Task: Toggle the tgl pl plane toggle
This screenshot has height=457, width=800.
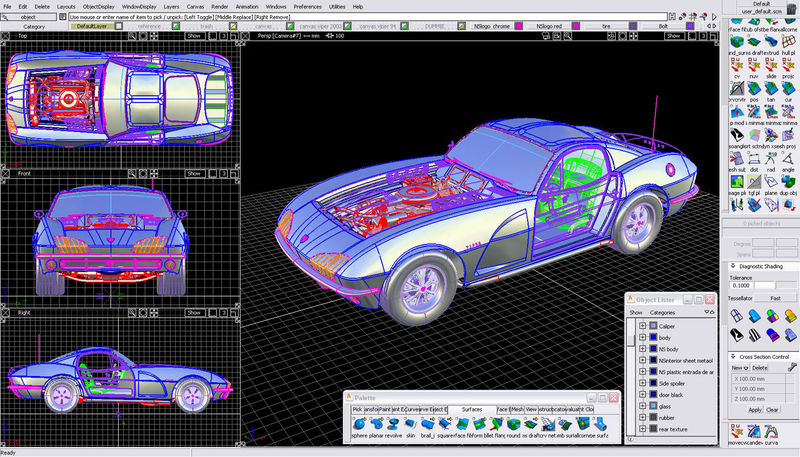Action: [754, 182]
